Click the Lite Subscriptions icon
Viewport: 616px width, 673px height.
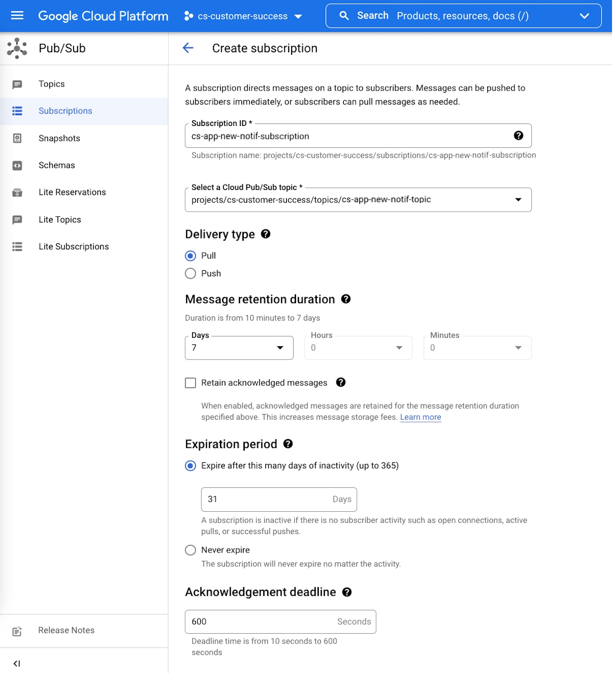tap(17, 246)
